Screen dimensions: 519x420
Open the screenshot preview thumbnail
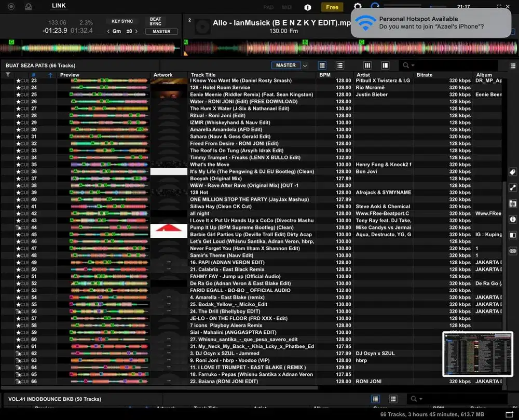coord(477,354)
